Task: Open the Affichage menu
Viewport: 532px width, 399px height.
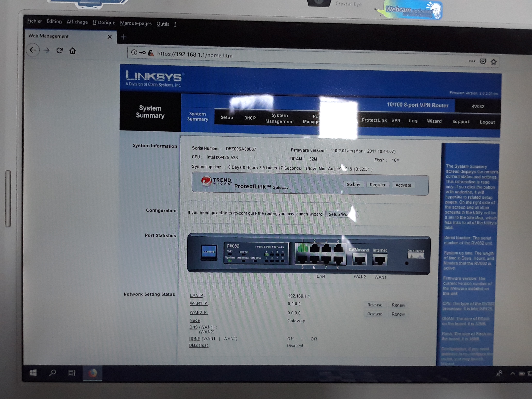Action: (77, 22)
